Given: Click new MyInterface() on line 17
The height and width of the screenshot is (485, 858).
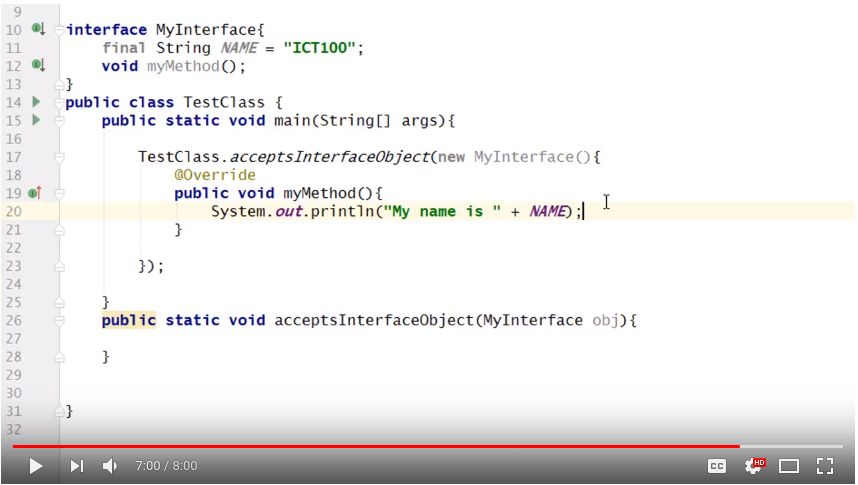Looking at the screenshot, I should (514, 157).
